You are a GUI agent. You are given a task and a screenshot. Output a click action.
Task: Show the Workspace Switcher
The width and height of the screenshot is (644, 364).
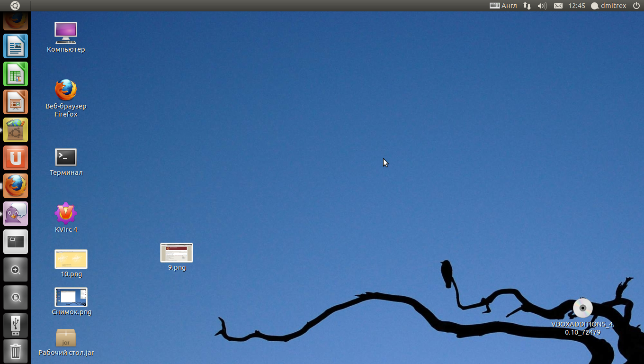point(16,242)
